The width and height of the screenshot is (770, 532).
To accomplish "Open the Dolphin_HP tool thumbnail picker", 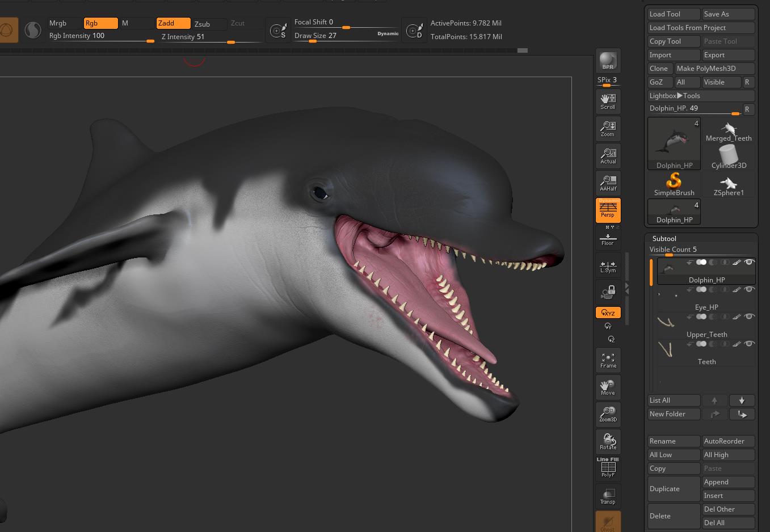I will pos(674,143).
